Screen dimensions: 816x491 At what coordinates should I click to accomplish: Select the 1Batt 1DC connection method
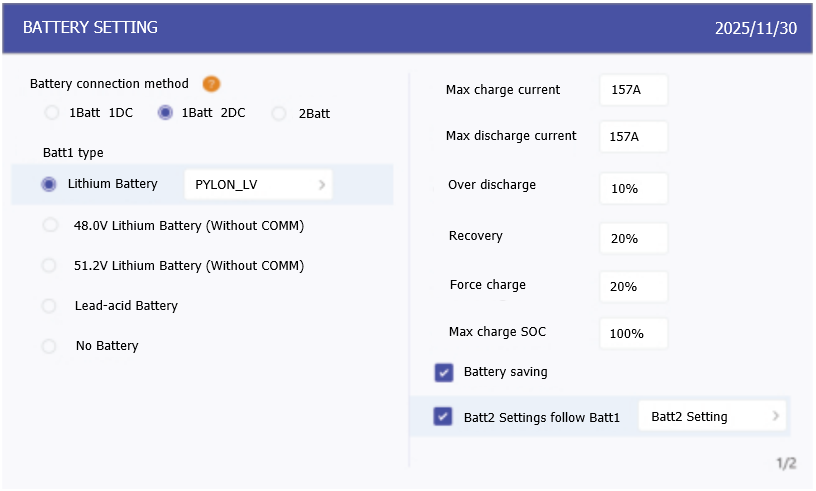[x=51, y=113]
